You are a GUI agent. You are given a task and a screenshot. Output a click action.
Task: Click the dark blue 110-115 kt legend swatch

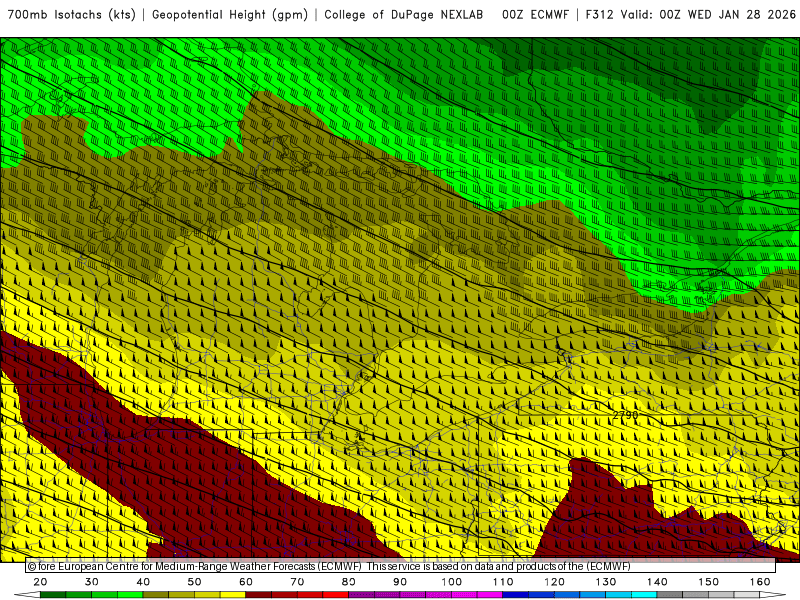(x=516, y=595)
